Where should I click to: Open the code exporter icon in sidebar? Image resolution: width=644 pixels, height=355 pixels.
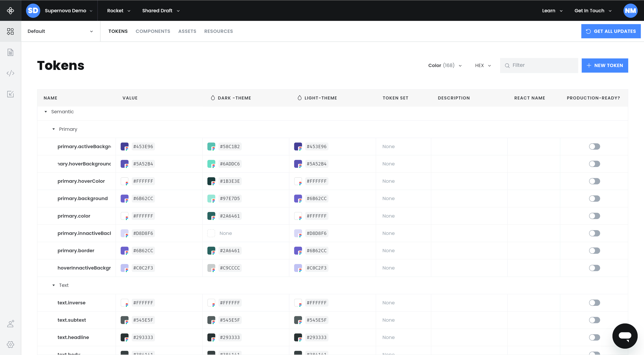10,73
